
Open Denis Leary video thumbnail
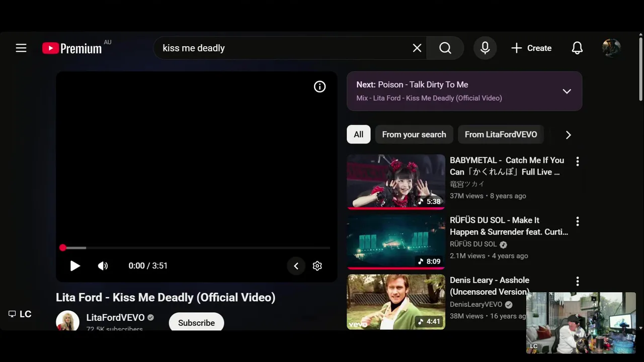[x=396, y=302]
